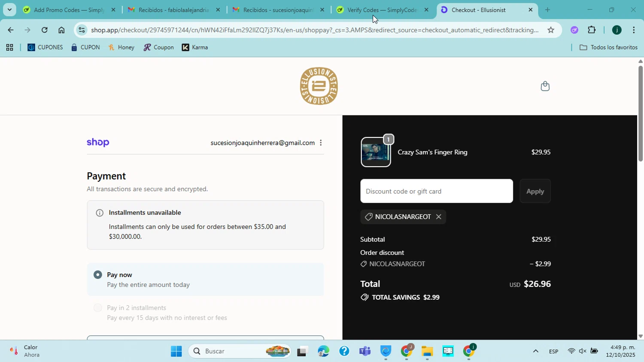Open the browser home page
Image resolution: width=644 pixels, height=362 pixels.
(61, 30)
